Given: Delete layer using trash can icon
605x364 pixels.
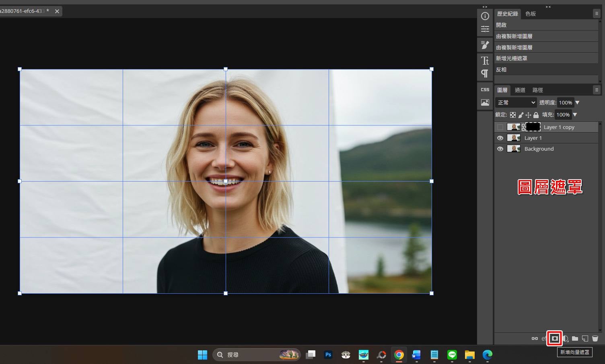Looking at the screenshot, I should pos(595,339).
